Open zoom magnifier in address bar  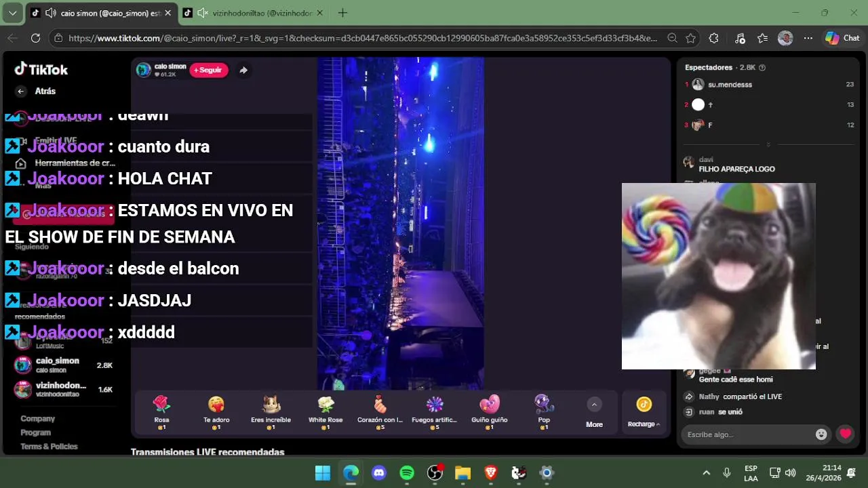click(x=672, y=39)
